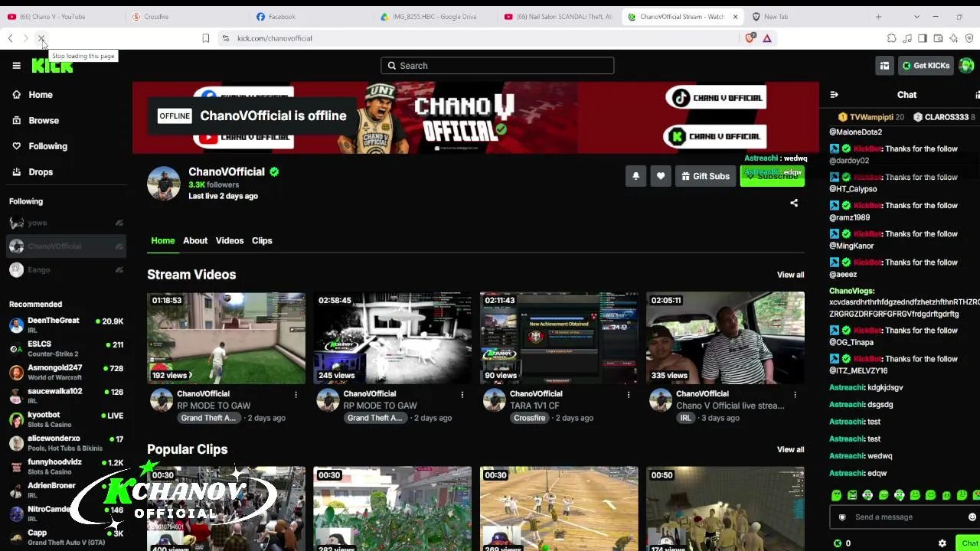The image size is (980, 551).
Task: Open options menu for 245-views RP MODE video
Action: (462, 395)
